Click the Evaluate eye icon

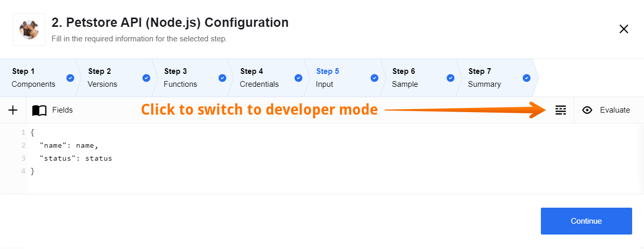587,110
